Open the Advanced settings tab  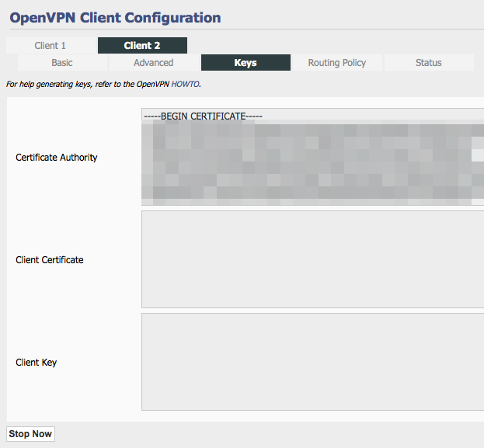pyautogui.click(x=154, y=63)
